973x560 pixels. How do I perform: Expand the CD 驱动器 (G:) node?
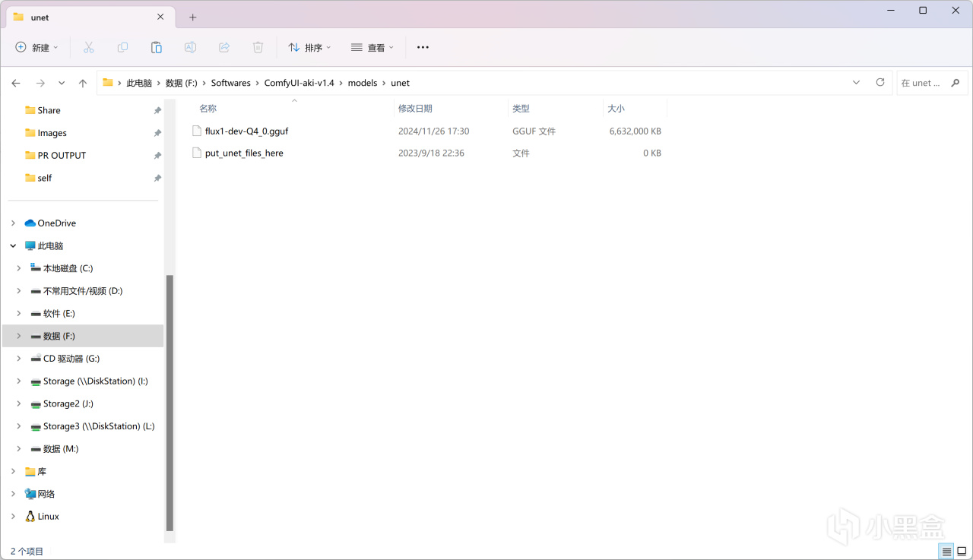click(x=19, y=359)
